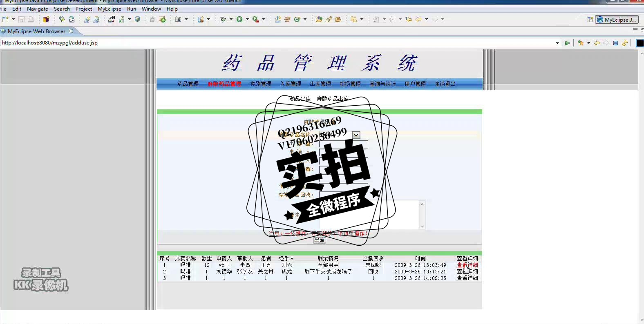Click the main toolbar Forward arrow
The image size is (644, 324).
click(x=435, y=19)
